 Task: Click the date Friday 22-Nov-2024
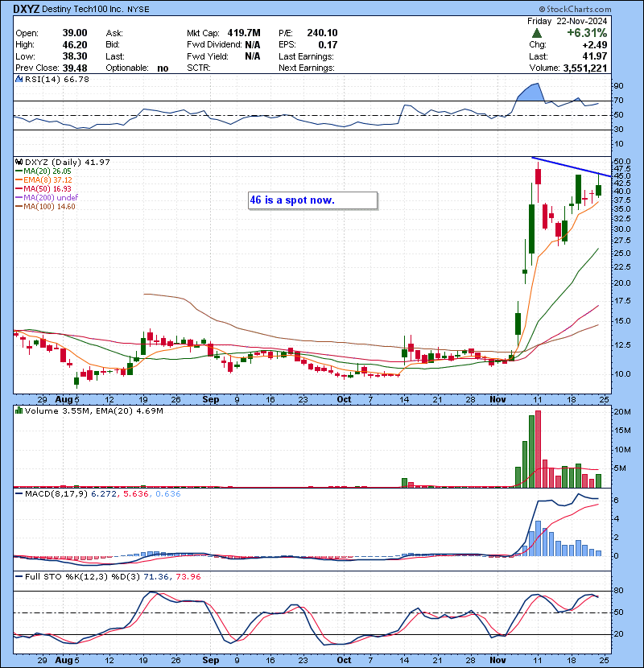[x=567, y=21]
